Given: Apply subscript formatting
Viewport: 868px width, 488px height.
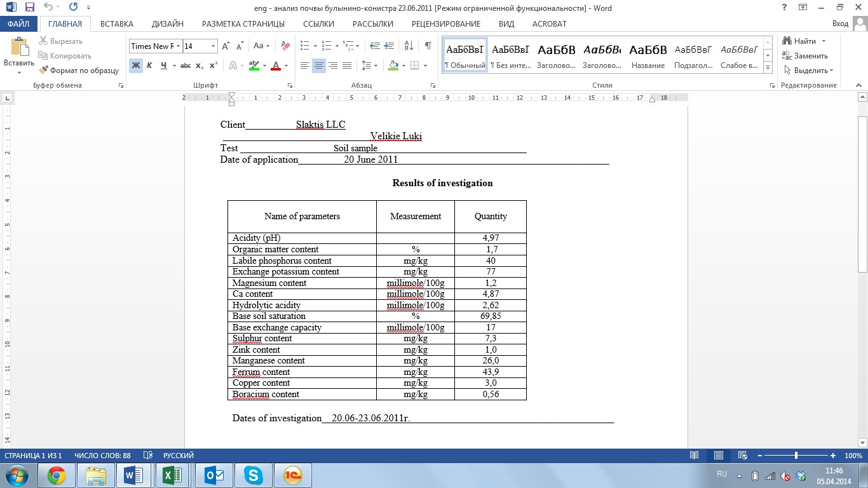Looking at the screenshot, I should coord(200,65).
